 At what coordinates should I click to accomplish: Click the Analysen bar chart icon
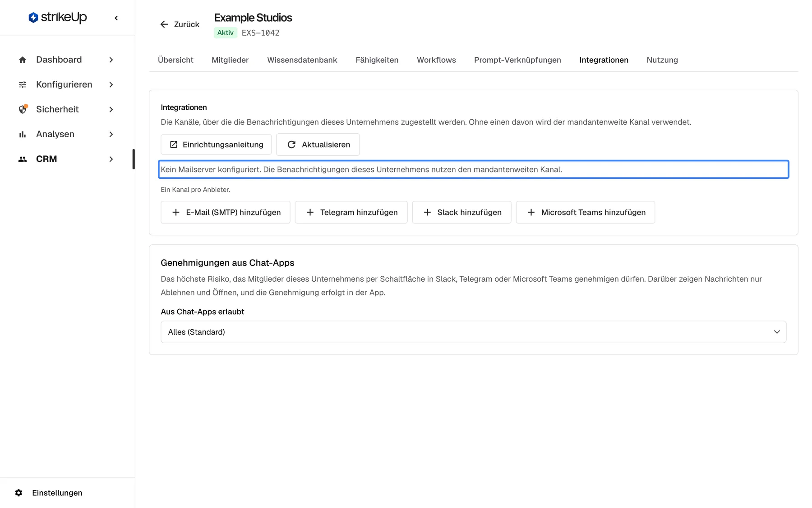(23, 134)
